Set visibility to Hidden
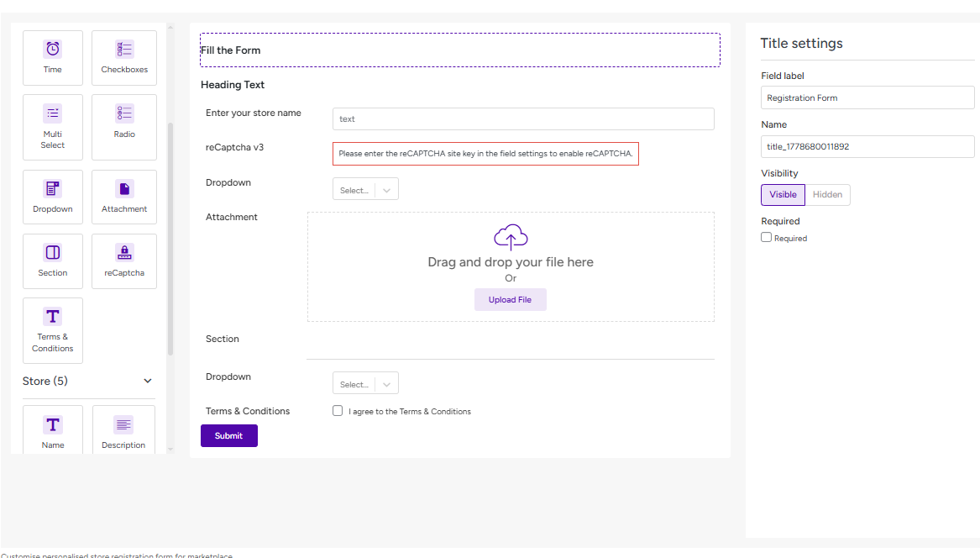Viewport: 980px width, 558px height. pyautogui.click(x=827, y=195)
